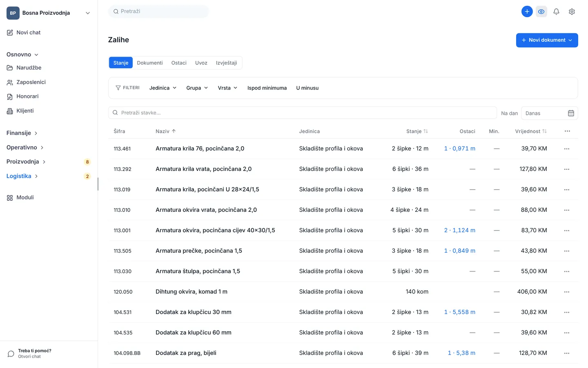
Task: Click the blue plus quick-add icon
Action: pos(527,11)
